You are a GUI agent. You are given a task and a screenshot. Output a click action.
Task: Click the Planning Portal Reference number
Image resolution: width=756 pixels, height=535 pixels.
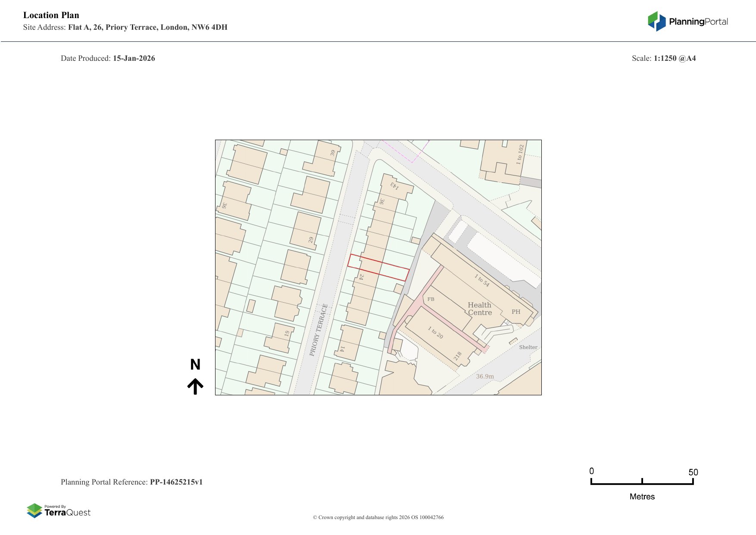click(176, 482)
